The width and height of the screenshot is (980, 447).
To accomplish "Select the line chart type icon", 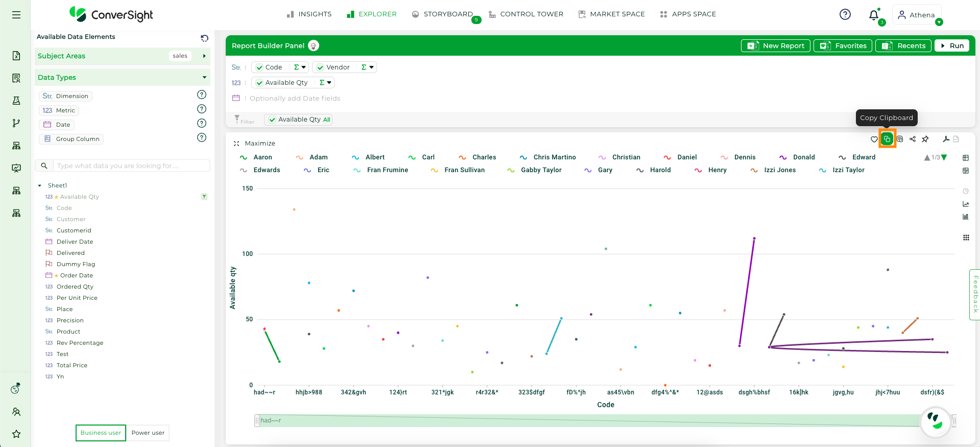I will coord(966,204).
